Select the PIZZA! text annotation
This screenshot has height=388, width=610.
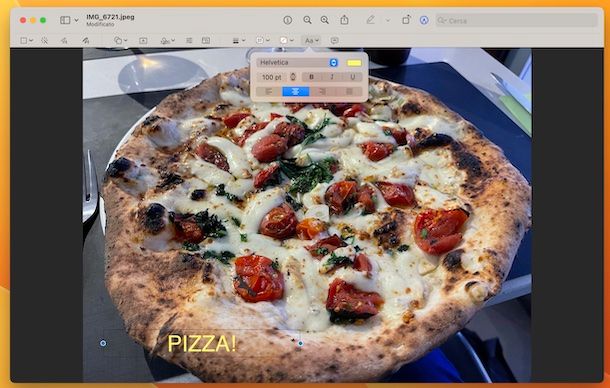202,344
